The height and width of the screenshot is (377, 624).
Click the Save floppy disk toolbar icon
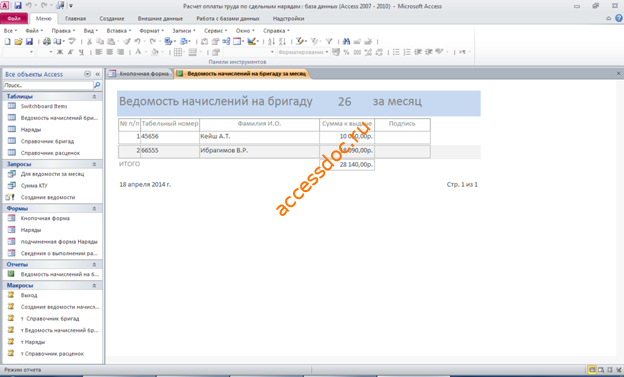coord(29,41)
